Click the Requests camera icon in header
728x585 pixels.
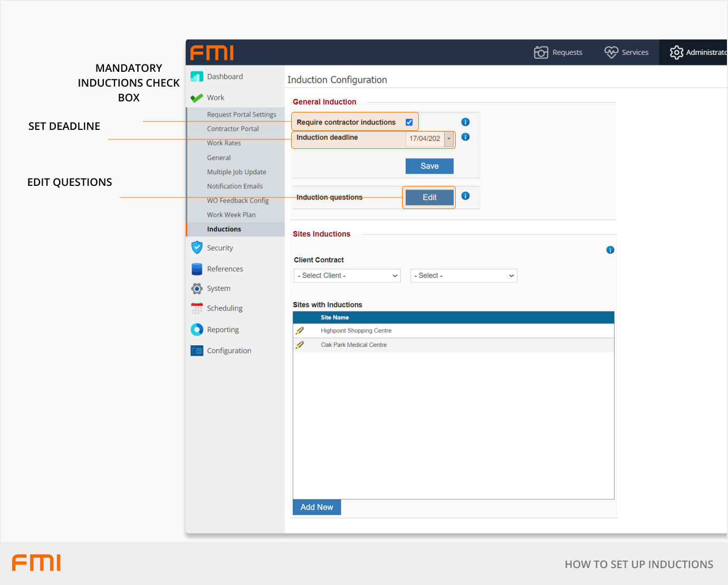coord(541,52)
